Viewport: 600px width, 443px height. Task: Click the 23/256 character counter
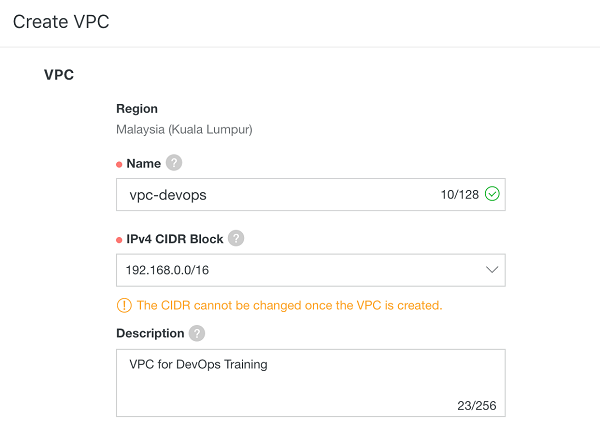pyautogui.click(x=474, y=405)
